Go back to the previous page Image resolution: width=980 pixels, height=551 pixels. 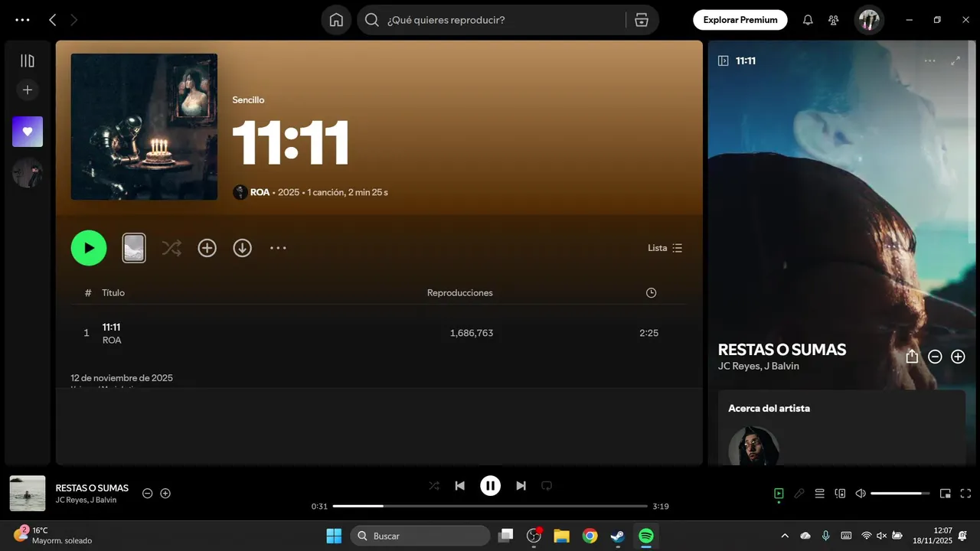[52, 20]
